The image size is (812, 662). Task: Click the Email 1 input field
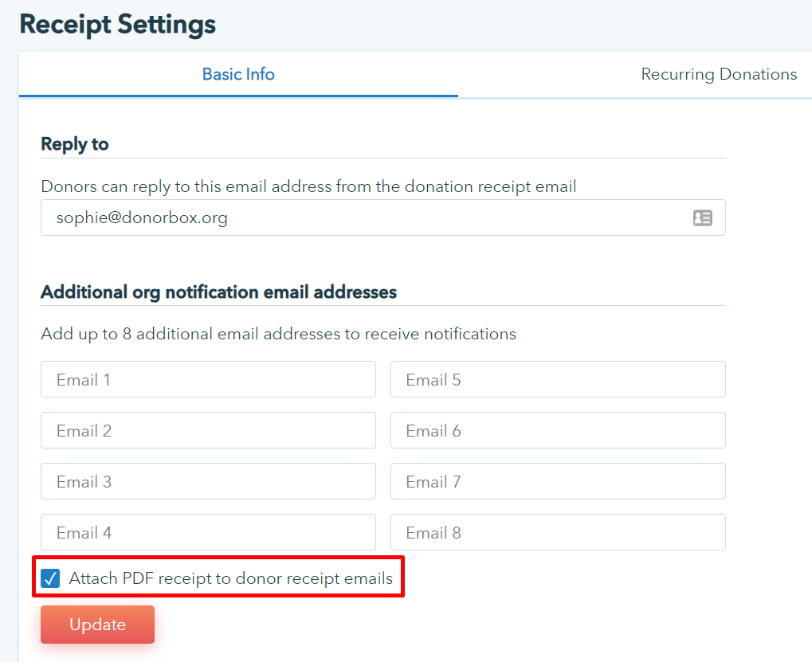point(208,380)
